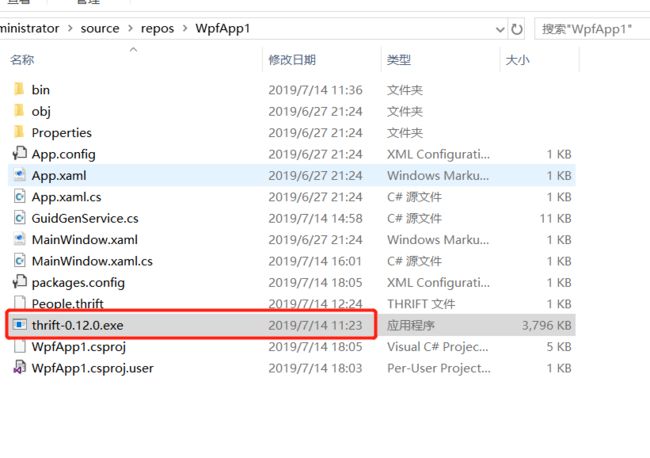Click the date 2019/7/14 14:58

pos(315,218)
